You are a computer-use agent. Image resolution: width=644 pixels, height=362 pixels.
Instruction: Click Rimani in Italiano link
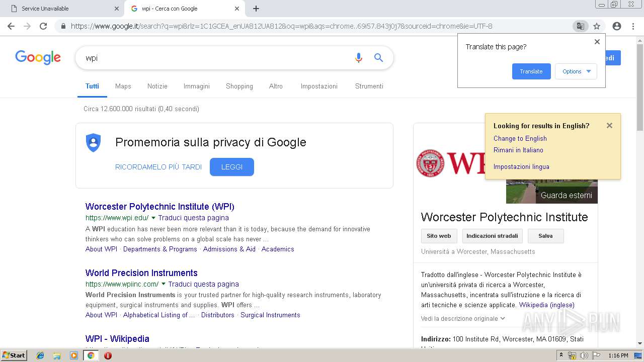(518, 150)
